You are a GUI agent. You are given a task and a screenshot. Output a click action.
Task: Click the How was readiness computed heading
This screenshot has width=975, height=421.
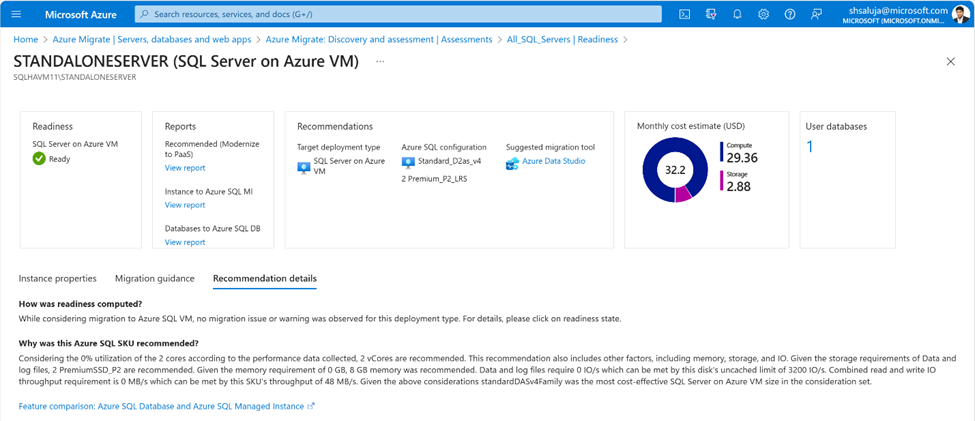click(81, 304)
